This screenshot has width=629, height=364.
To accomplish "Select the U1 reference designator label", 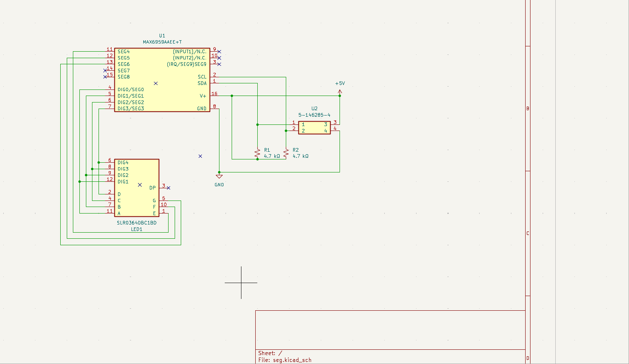I will pos(162,36).
